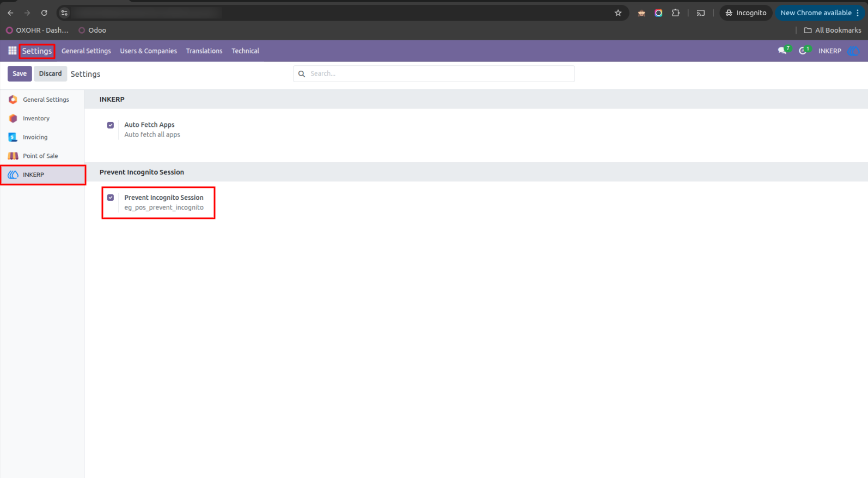This screenshot has height=478, width=868.
Task: Click New Chrome available update button
Action: (x=820, y=13)
